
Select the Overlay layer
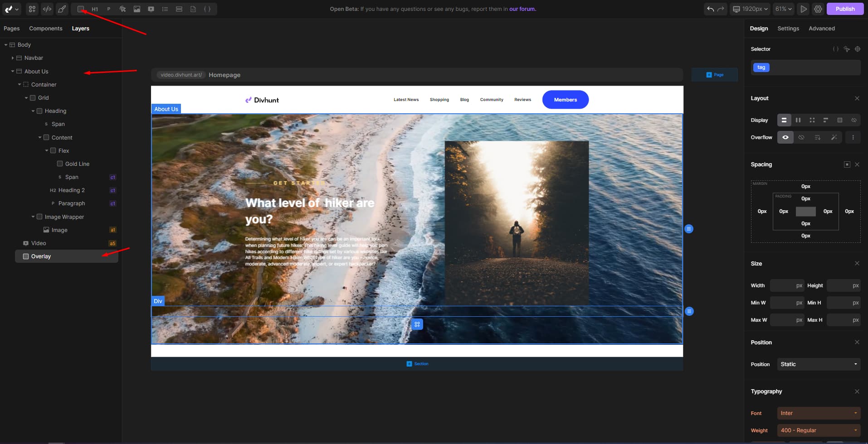(x=67, y=256)
